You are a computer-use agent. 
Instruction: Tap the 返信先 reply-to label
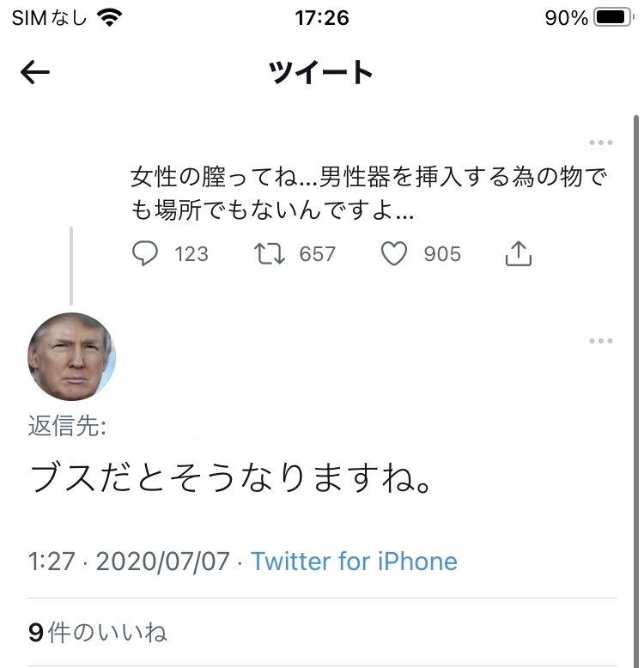pos(67,426)
